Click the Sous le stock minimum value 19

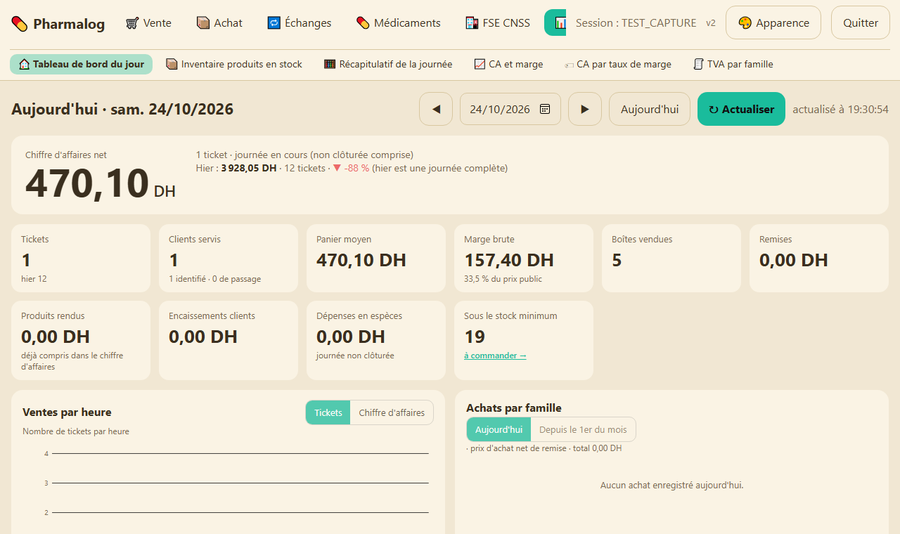point(475,336)
